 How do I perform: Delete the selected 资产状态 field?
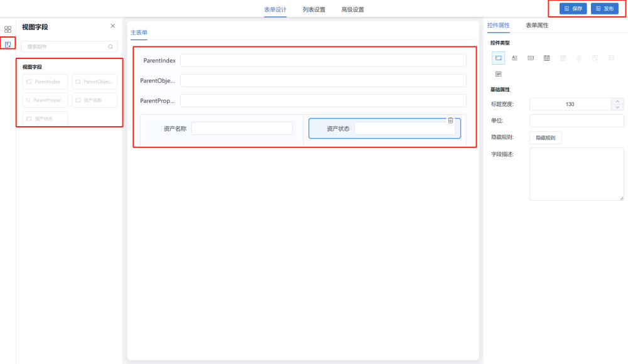tap(450, 120)
